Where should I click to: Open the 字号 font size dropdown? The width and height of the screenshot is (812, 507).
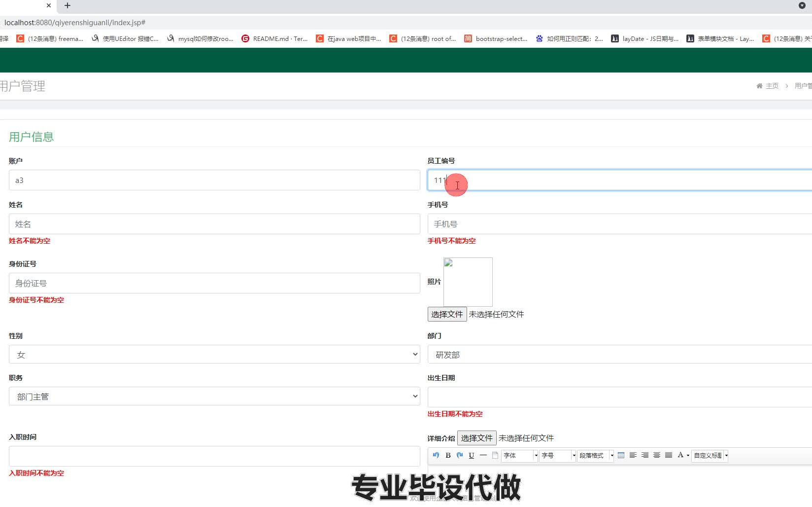pyautogui.click(x=558, y=455)
